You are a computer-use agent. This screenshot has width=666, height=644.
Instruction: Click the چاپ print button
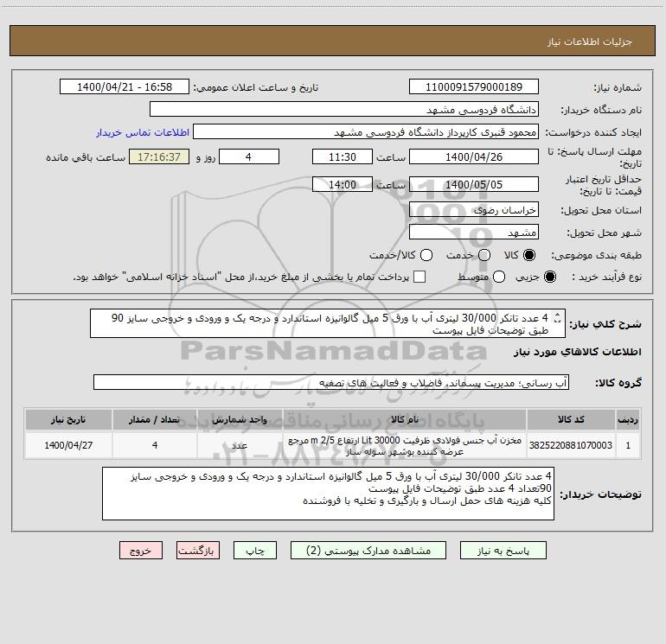coord(255,551)
